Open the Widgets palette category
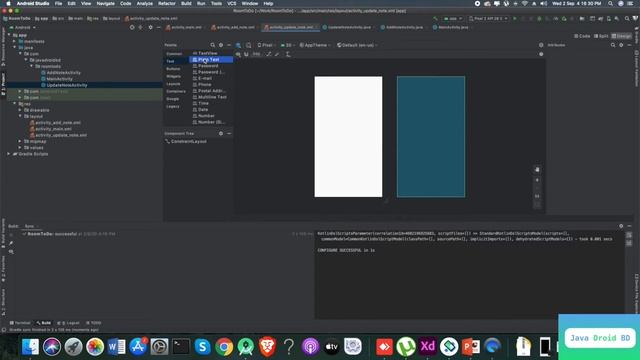Screen dimensions: 640x360 coord(173,76)
